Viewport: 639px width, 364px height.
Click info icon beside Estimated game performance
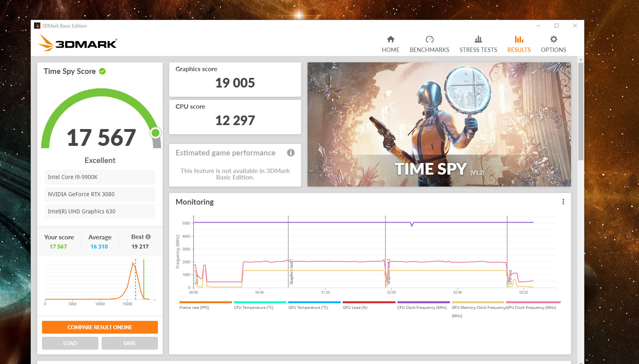pos(291,153)
